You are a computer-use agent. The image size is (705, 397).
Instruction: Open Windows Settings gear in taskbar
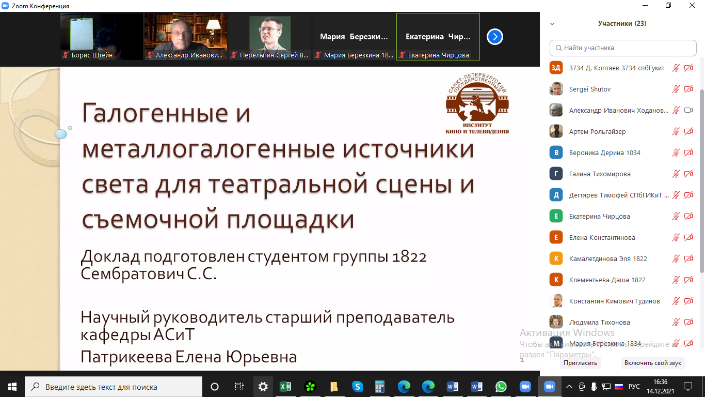click(x=263, y=387)
